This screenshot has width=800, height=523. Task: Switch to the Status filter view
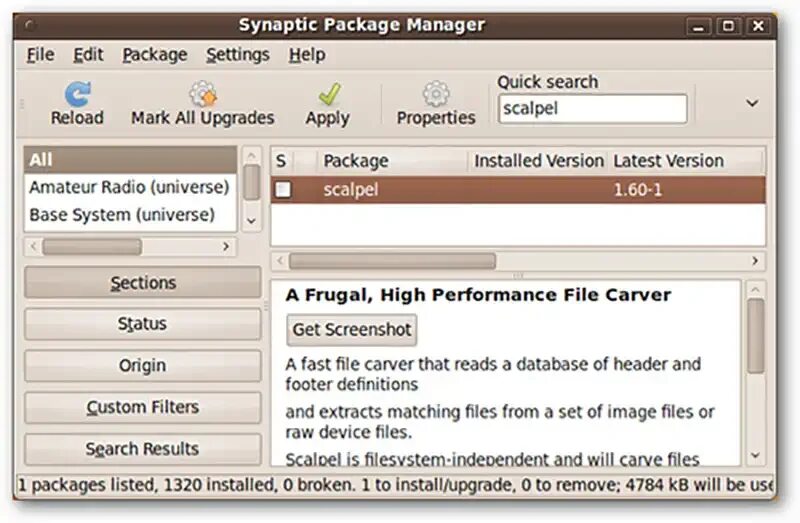point(143,324)
